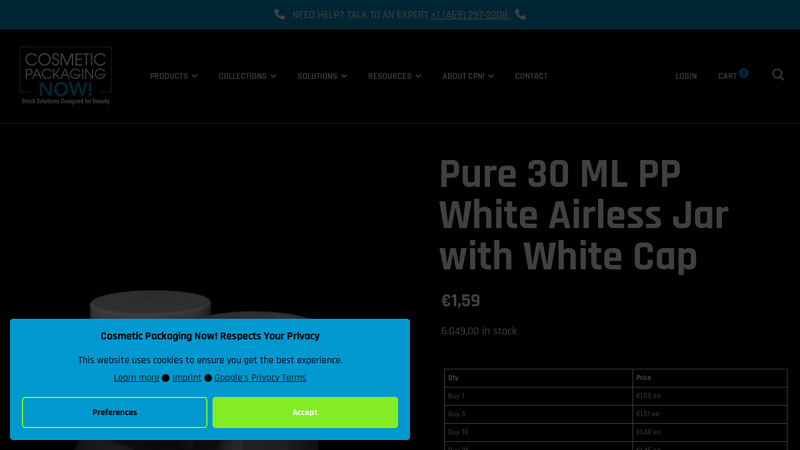800x450 pixels.
Task: Open the search magnifier icon
Action: [778, 75]
